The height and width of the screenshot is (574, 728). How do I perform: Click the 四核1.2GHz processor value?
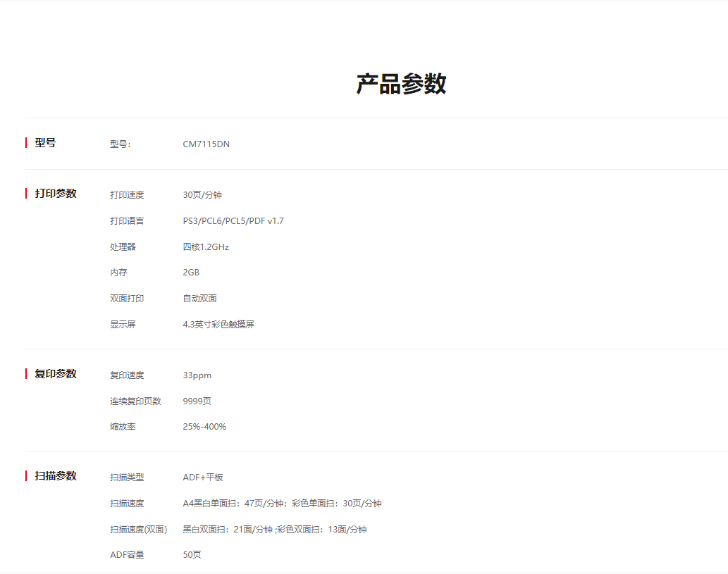click(x=206, y=247)
